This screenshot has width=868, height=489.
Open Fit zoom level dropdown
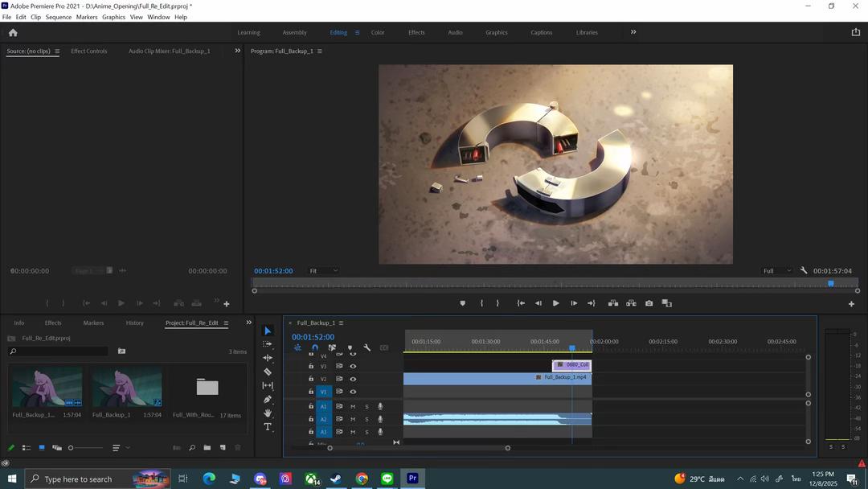click(x=323, y=271)
